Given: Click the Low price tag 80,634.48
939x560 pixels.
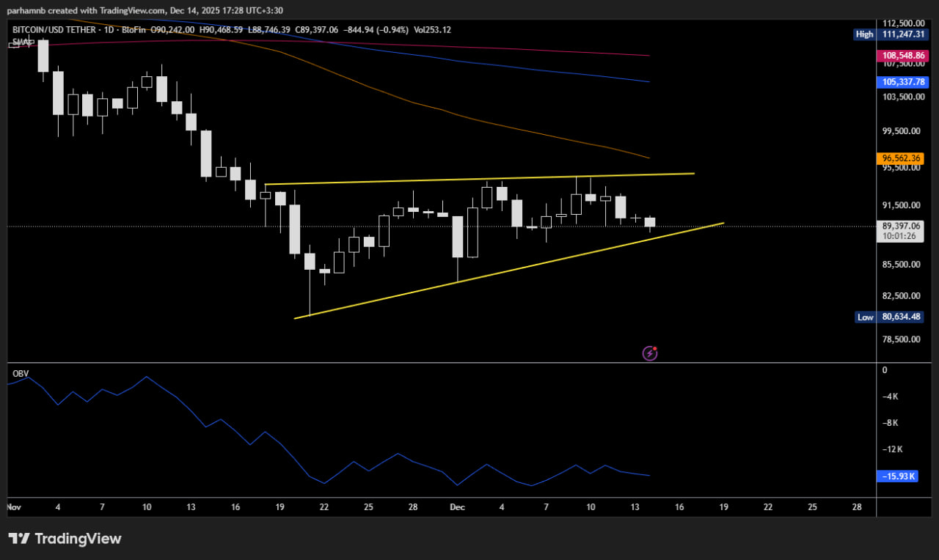Looking at the screenshot, I should tap(889, 317).
